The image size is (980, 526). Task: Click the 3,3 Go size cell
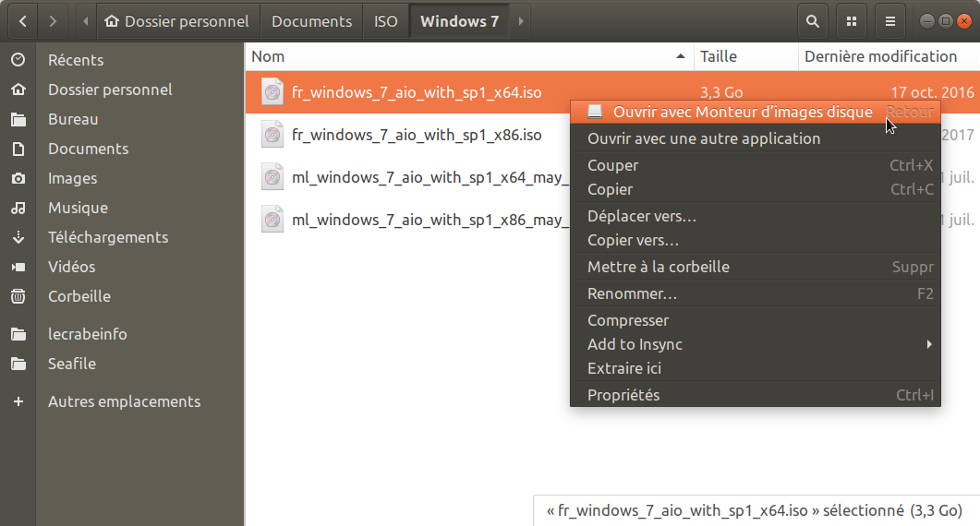[x=721, y=92]
